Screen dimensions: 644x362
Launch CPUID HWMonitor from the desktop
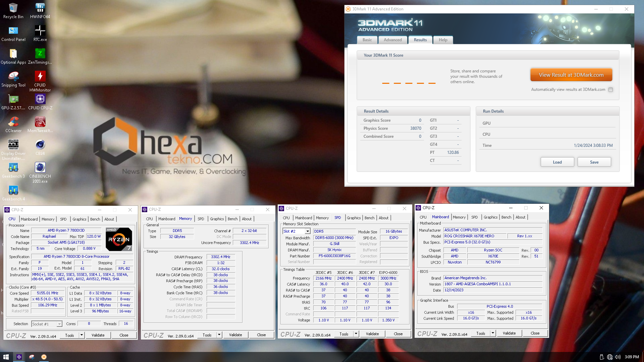click(40, 81)
